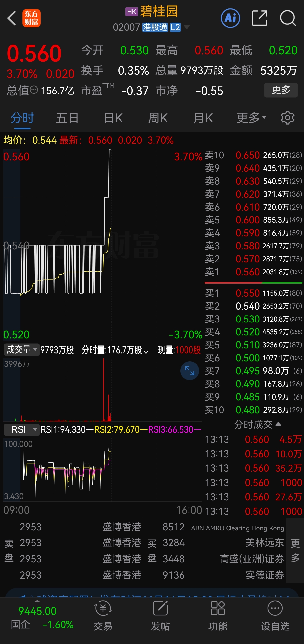
Task: Tap broker 3448 高盛(亚洲)证券 row
Action: [x=223, y=559]
